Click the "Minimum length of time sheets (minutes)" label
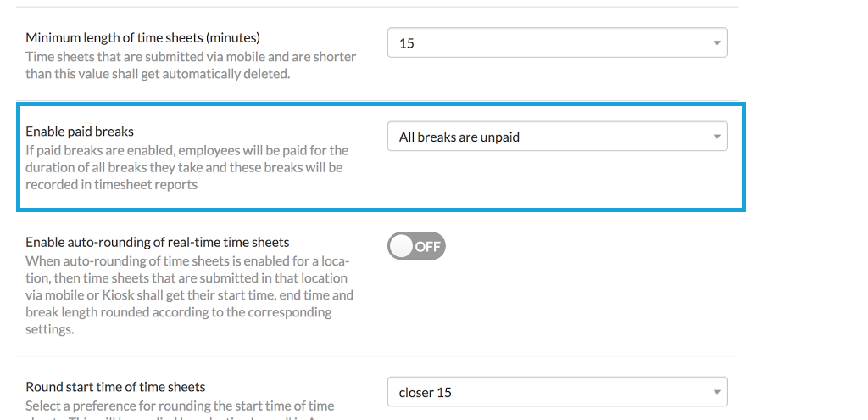 tap(142, 37)
